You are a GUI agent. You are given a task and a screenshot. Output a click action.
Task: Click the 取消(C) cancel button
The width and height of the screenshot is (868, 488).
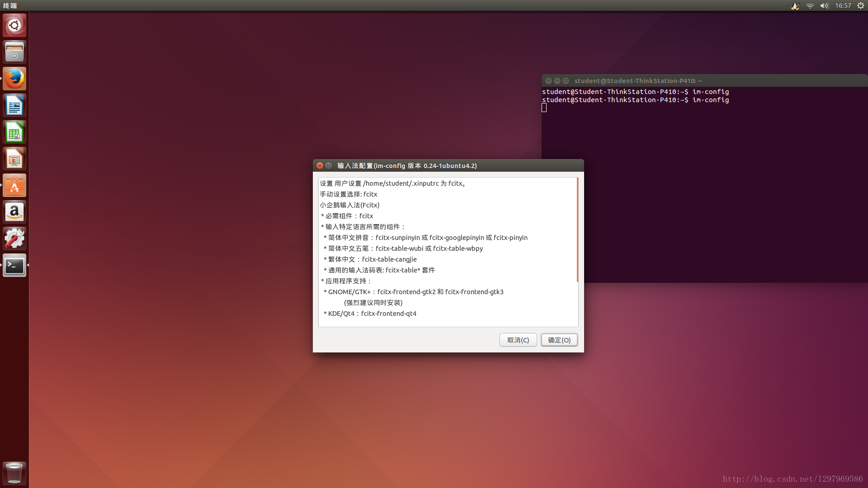pyautogui.click(x=518, y=340)
